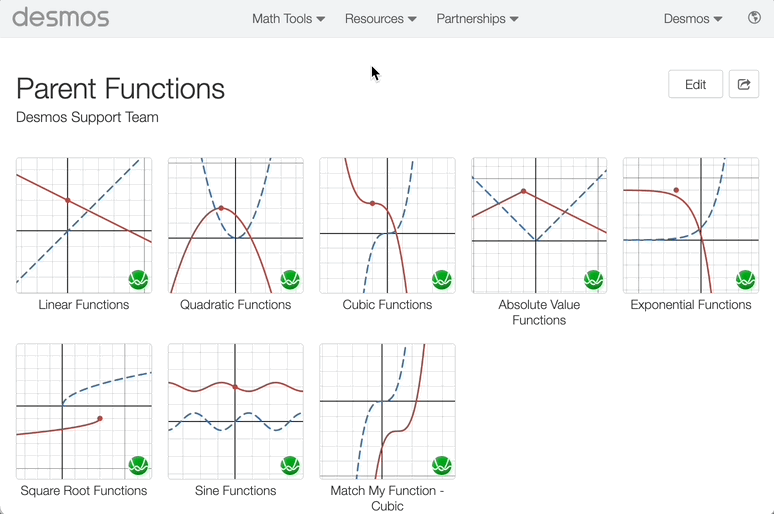The height and width of the screenshot is (514, 774).
Task: Click green graph badge on Cubic Functions
Action: (441, 280)
